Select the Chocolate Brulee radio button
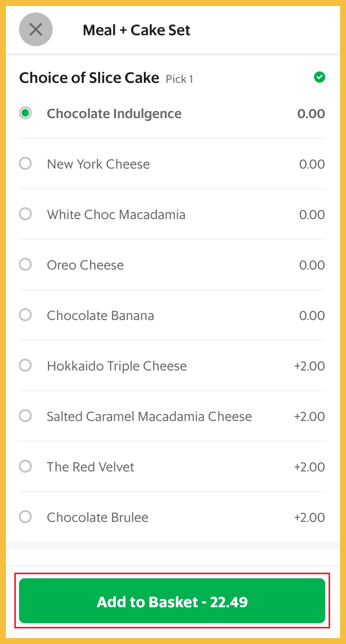Screen dimensions: 346x644 [26, 517]
